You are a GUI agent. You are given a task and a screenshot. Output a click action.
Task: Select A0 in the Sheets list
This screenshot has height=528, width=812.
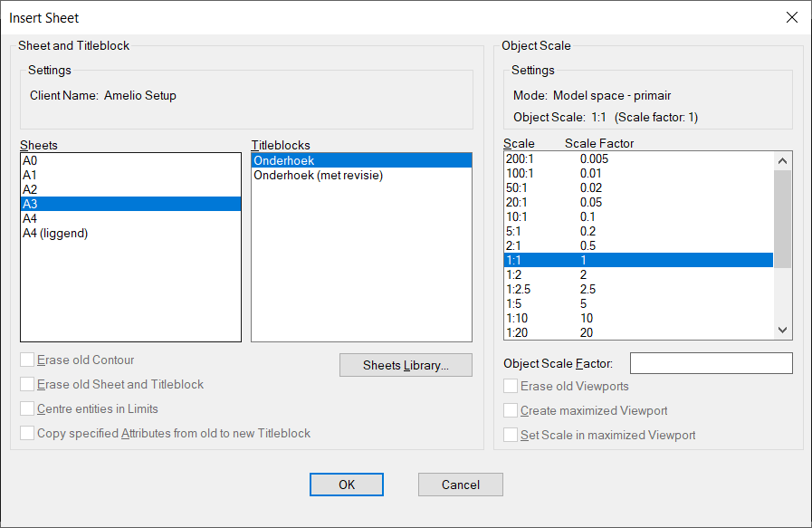(x=131, y=160)
